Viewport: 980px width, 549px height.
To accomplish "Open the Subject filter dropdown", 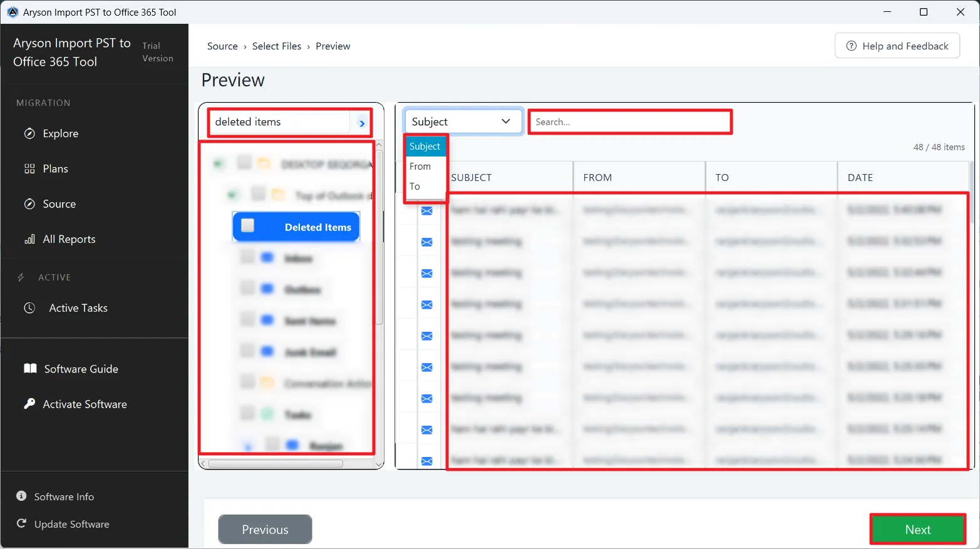I will 463,121.
